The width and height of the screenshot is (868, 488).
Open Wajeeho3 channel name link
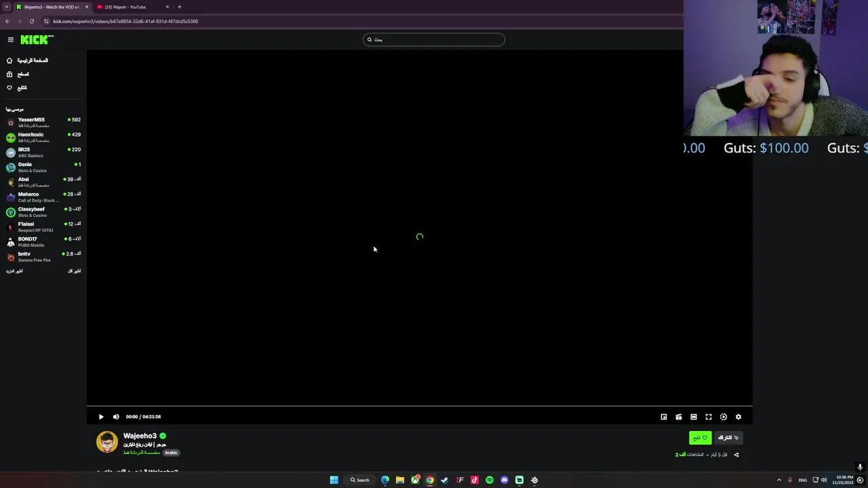140,436
